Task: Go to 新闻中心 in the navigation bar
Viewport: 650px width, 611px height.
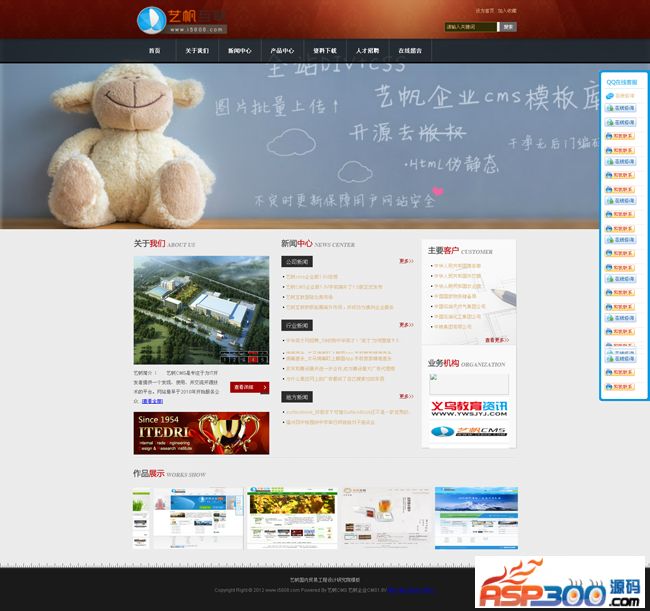Action: pyautogui.click(x=240, y=51)
